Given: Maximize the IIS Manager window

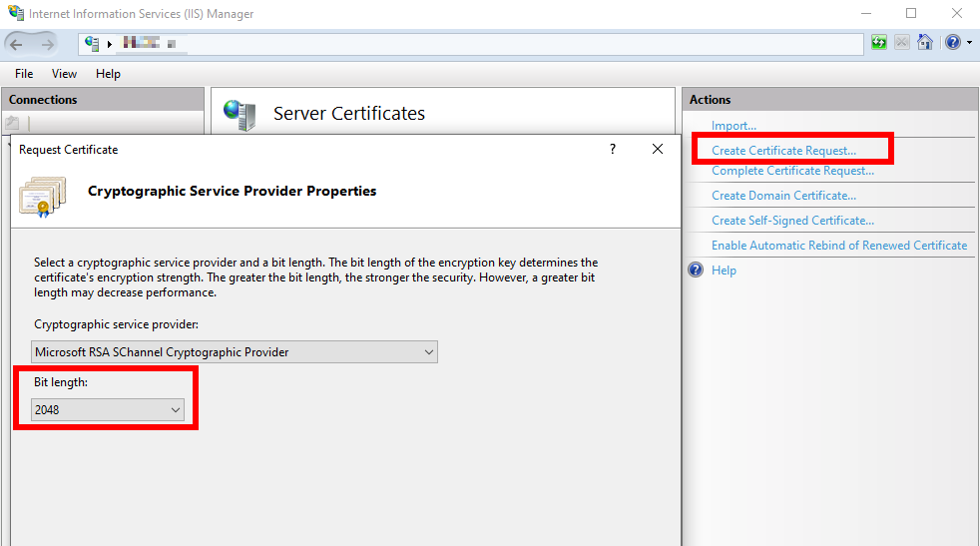Looking at the screenshot, I should click(910, 13).
